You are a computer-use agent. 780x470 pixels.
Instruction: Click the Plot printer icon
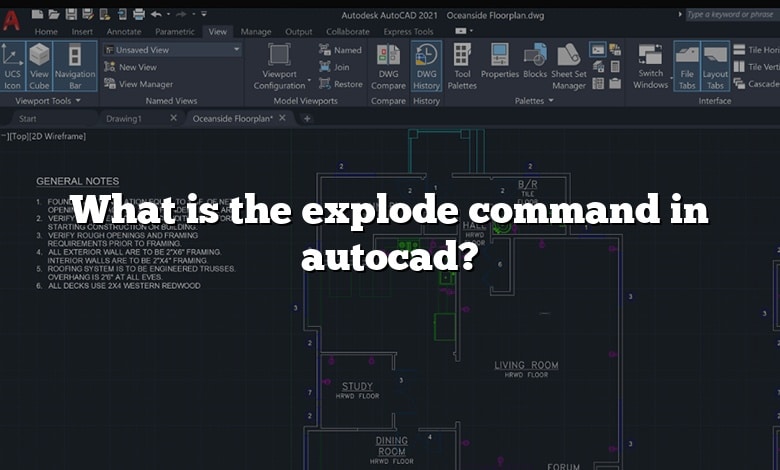tap(137, 14)
